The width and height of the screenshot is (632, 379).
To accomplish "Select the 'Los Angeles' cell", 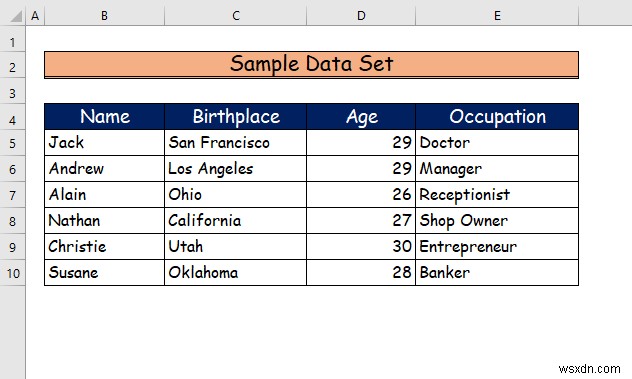I will click(x=235, y=169).
